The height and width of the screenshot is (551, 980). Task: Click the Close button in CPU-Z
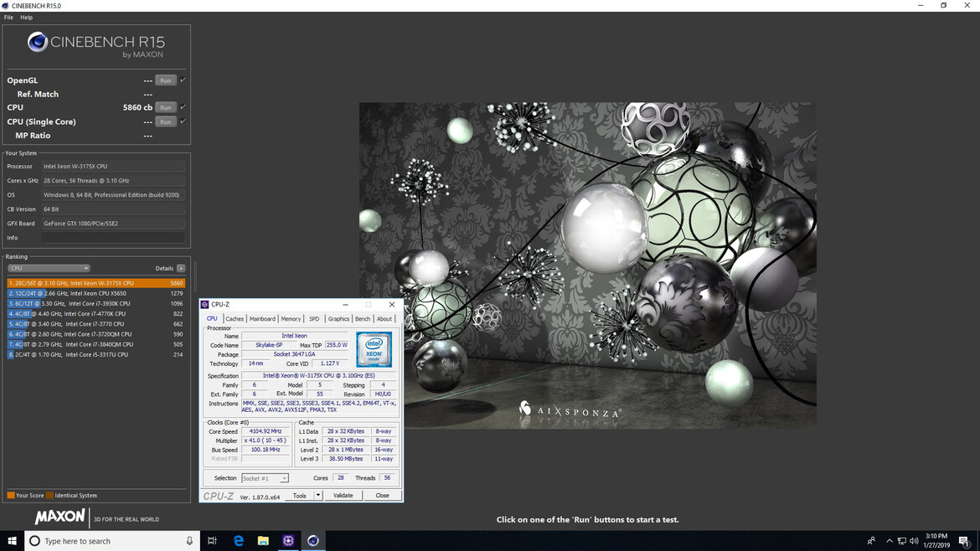coord(382,496)
